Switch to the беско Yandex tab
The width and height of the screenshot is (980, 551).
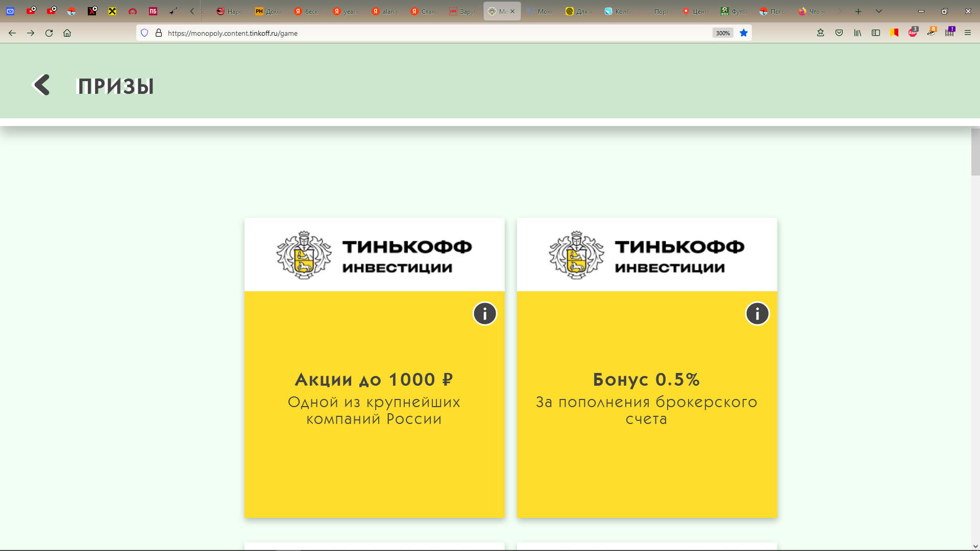[308, 11]
